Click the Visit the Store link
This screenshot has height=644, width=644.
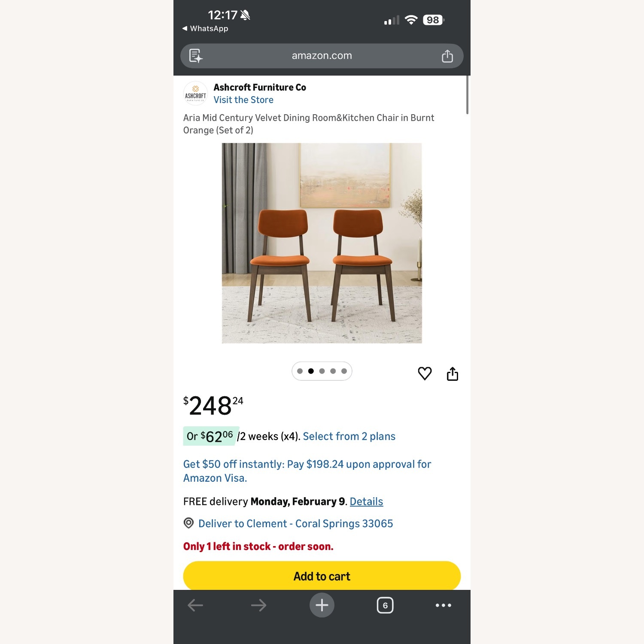243,100
